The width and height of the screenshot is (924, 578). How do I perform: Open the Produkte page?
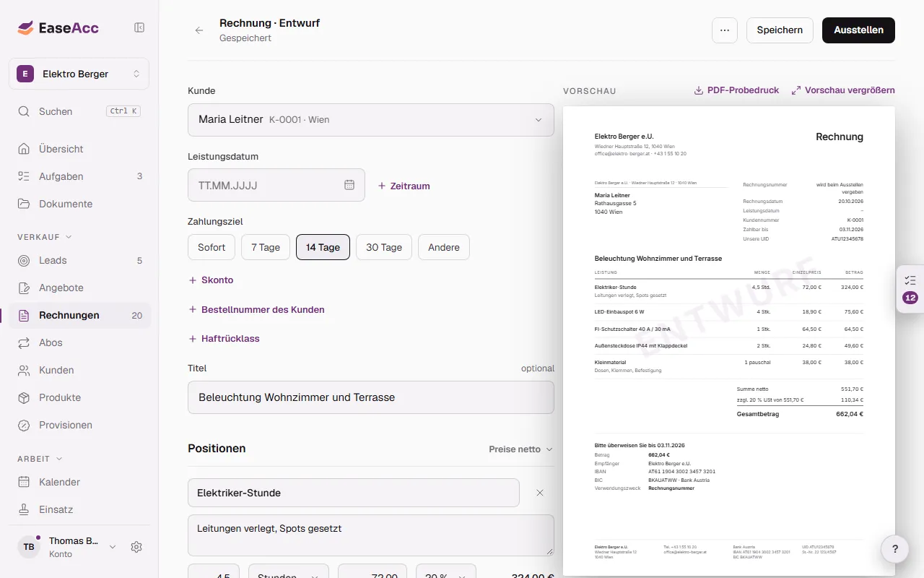pos(79,397)
